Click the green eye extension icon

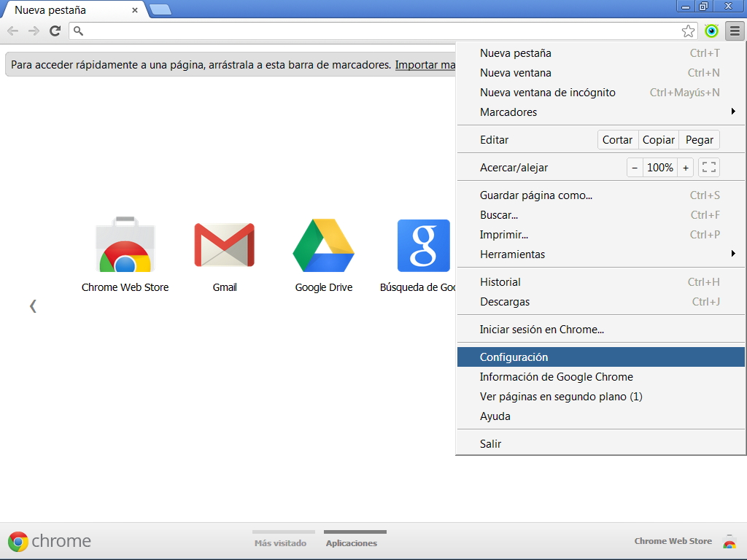pyautogui.click(x=711, y=31)
